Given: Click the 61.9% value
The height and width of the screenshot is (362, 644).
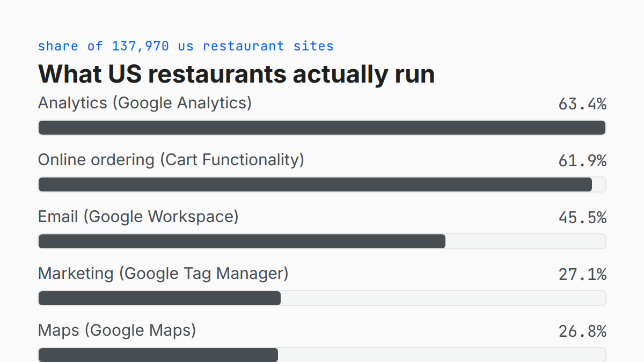Looking at the screenshot, I should click(x=582, y=160).
